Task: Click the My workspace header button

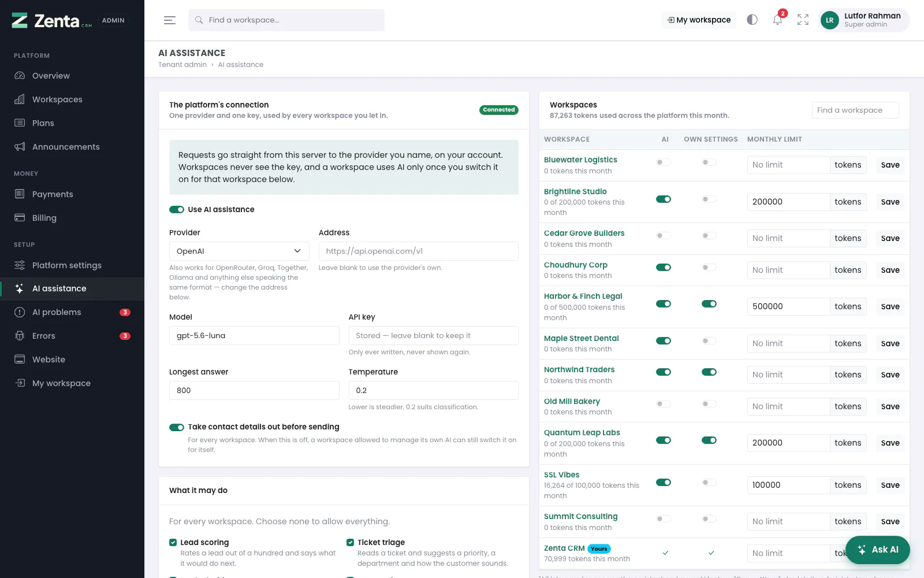Action: click(x=699, y=20)
